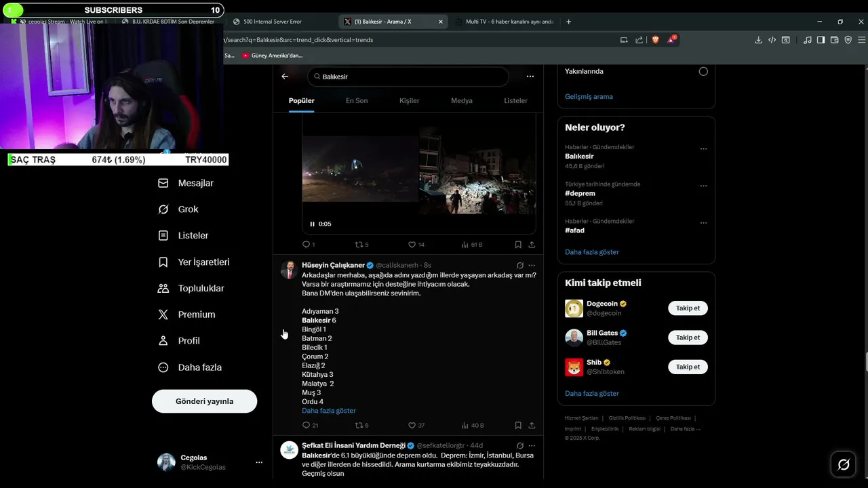The image size is (868, 488).
Task: Open Yer İşaretleri bookmarks in sidebar
Action: click(194, 262)
